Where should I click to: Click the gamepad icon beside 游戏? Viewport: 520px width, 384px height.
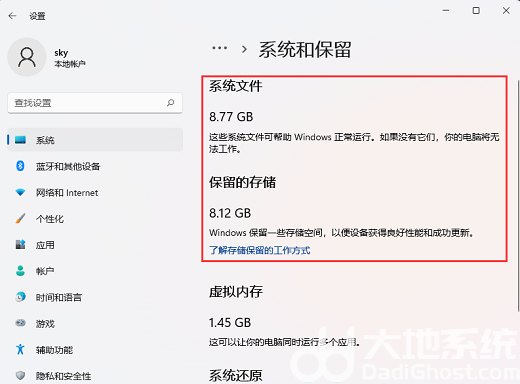point(20,323)
